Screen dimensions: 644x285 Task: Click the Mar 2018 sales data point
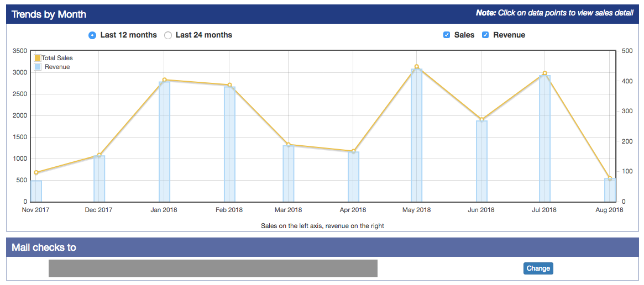289,145
